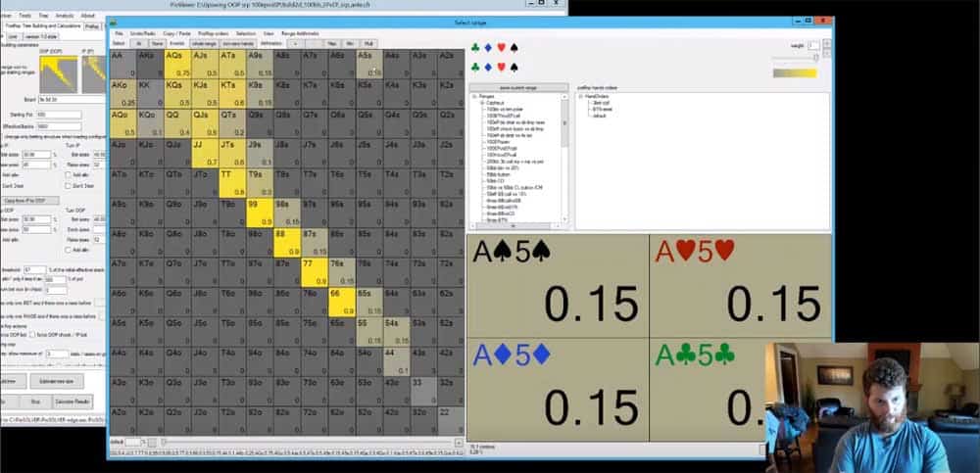Image resolution: width=980 pixels, height=473 pixels.
Task: Click the All select button
Action: (139, 44)
